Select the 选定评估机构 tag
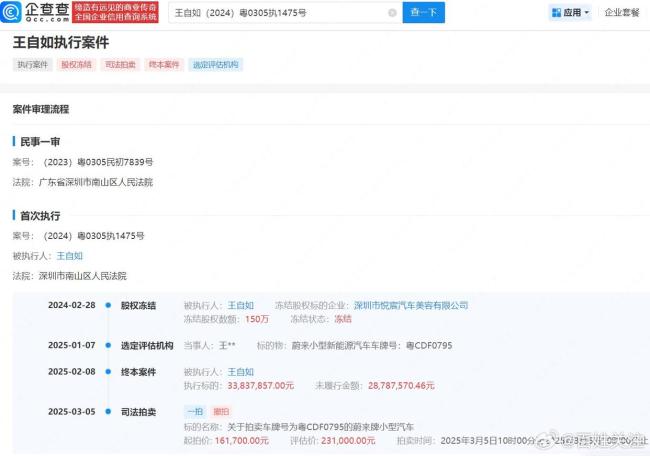This screenshot has height=456, width=650. [216, 65]
